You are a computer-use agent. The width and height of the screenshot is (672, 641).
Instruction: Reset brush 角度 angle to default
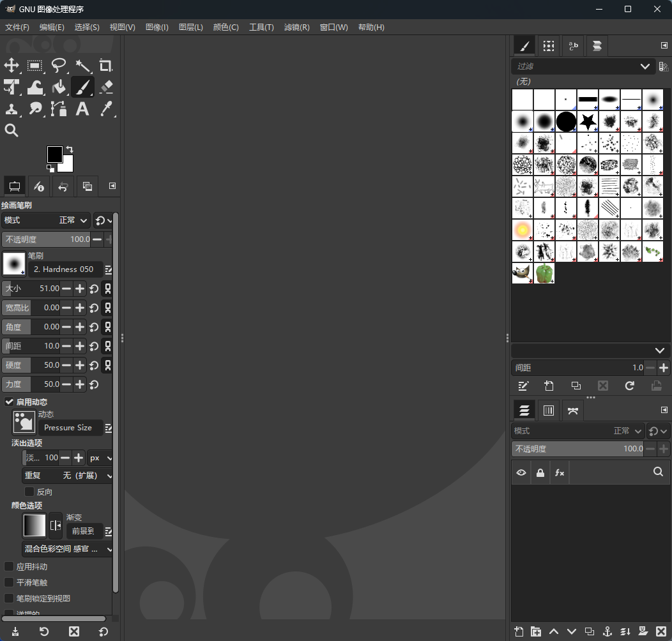(94, 327)
